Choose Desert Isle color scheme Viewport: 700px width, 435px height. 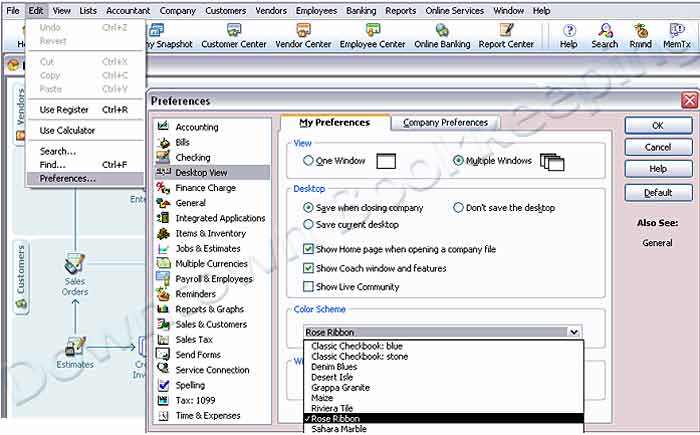tap(443, 377)
